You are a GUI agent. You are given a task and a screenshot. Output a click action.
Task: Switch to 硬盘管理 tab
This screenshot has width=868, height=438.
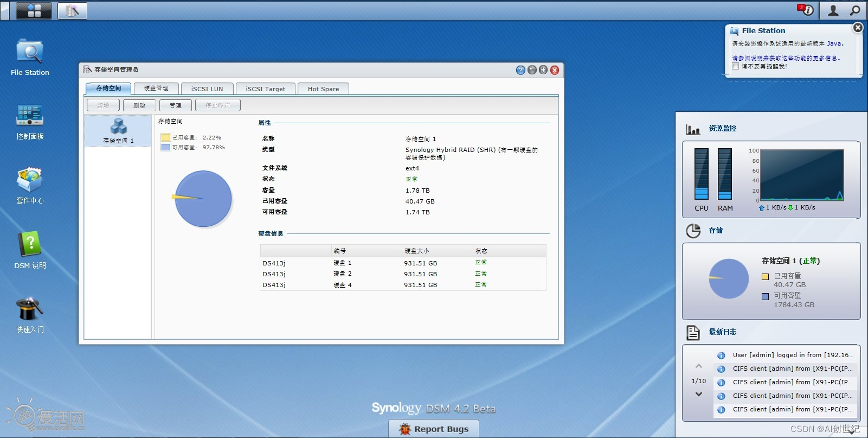point(156,88)
